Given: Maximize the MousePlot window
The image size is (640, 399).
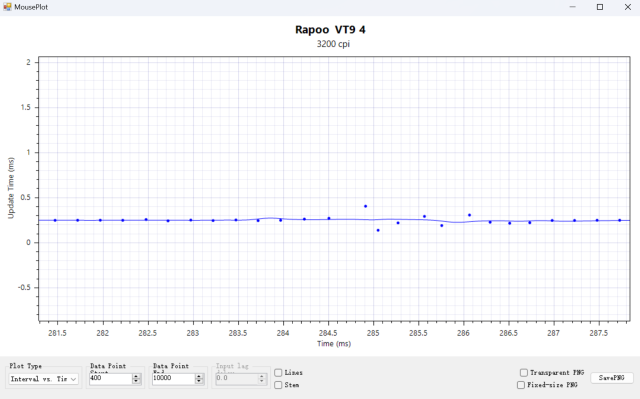Looking at the screenshot, I should (x=600, y=7).
